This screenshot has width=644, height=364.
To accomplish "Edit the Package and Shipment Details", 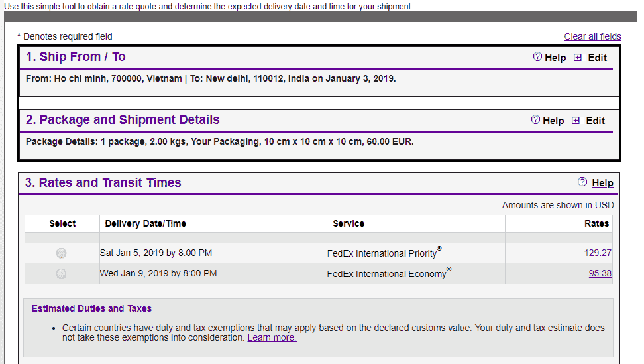I will point(595,121).
